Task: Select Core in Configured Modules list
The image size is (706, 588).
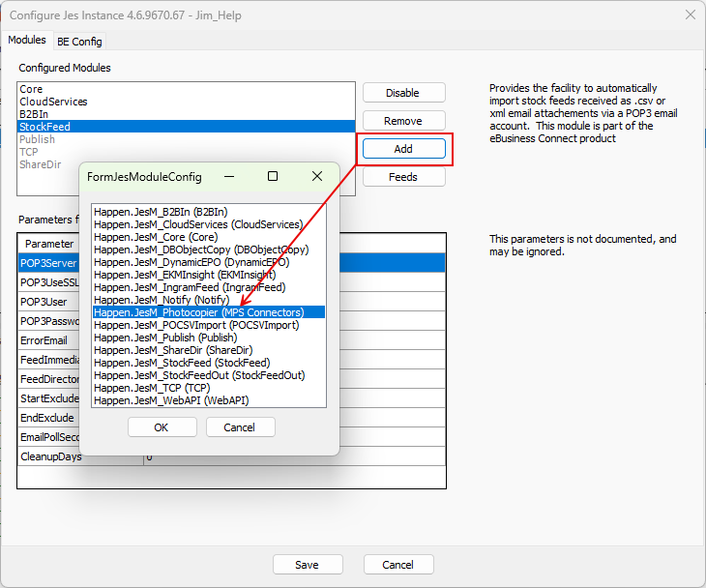Action: (x=31, y=89)
